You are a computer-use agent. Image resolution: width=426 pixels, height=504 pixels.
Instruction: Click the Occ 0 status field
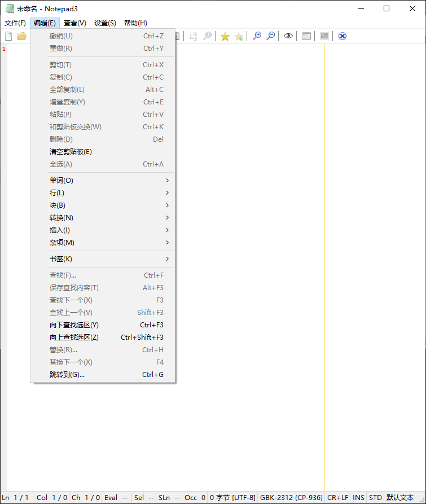pyautogui.click(x=195, y=498)
